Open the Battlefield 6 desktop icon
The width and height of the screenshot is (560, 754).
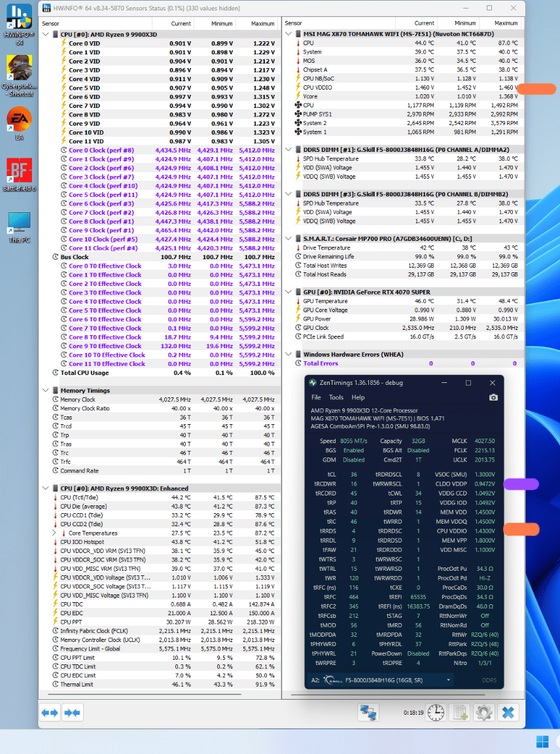click(x=19, y=175)
